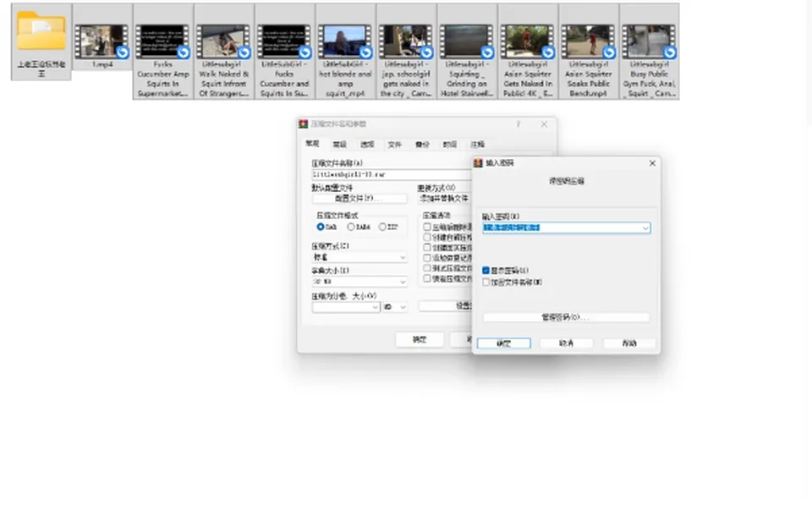Select the 'In Public! 4K' video file

[528, 52]
